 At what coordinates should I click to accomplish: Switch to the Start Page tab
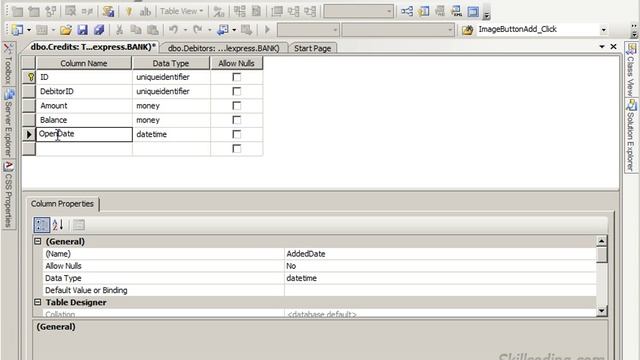(x=313, y=48)
